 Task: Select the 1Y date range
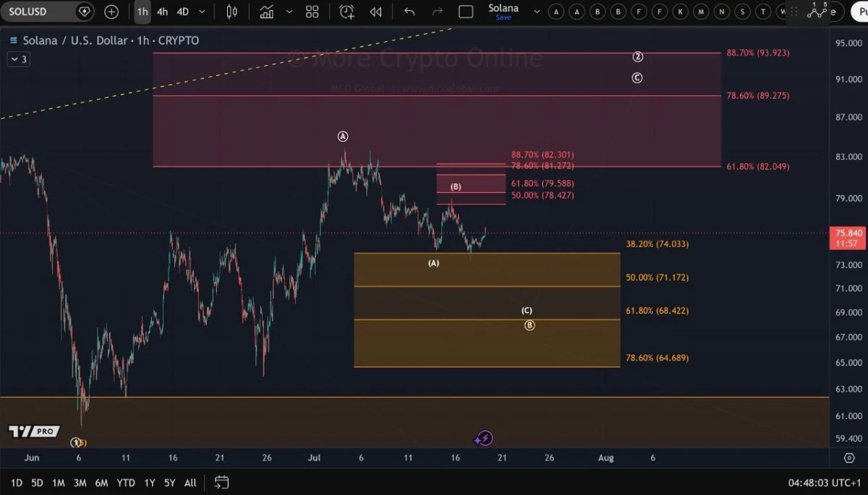click(149, 483)
